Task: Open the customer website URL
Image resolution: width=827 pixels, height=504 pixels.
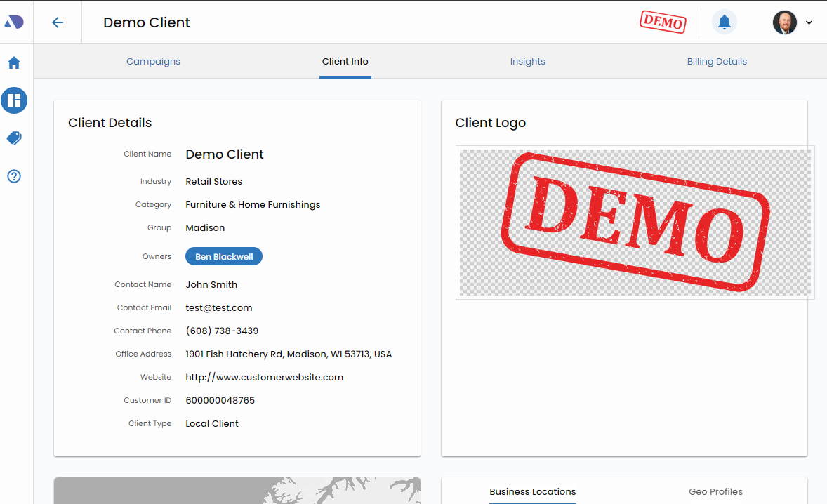Action: click(x=264, y=378)
